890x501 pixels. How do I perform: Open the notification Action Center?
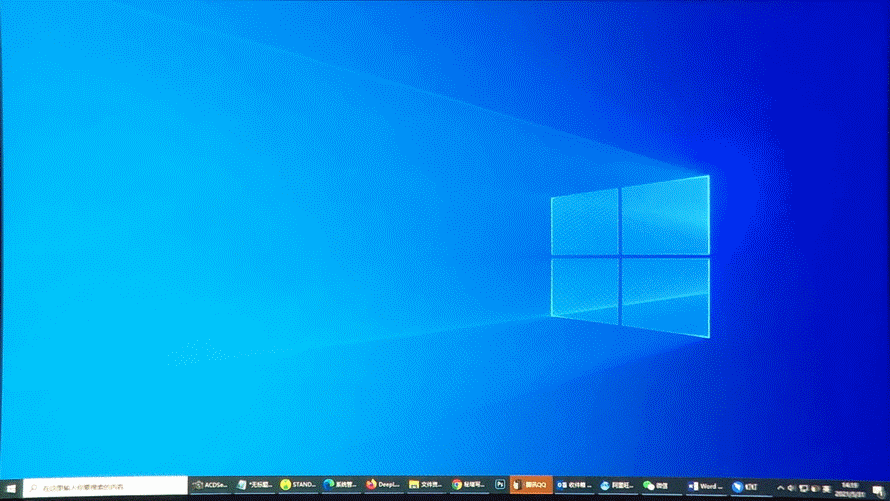879,491
